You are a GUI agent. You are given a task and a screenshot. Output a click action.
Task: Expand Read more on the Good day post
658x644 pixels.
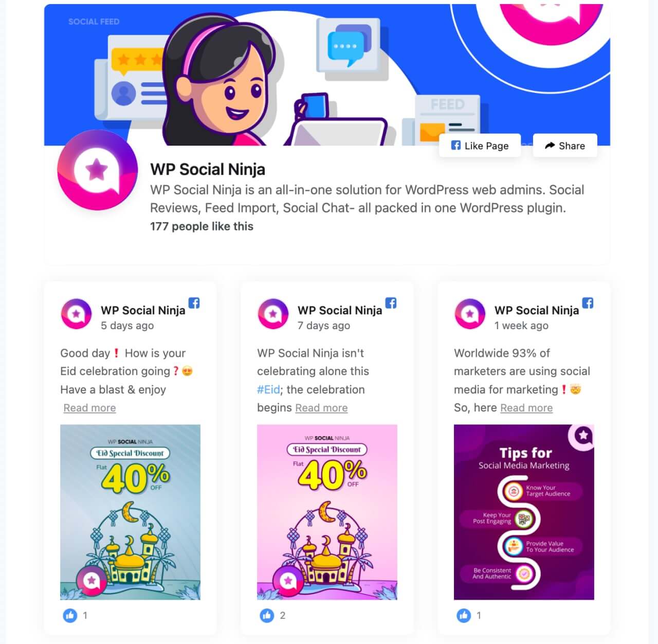89,408
